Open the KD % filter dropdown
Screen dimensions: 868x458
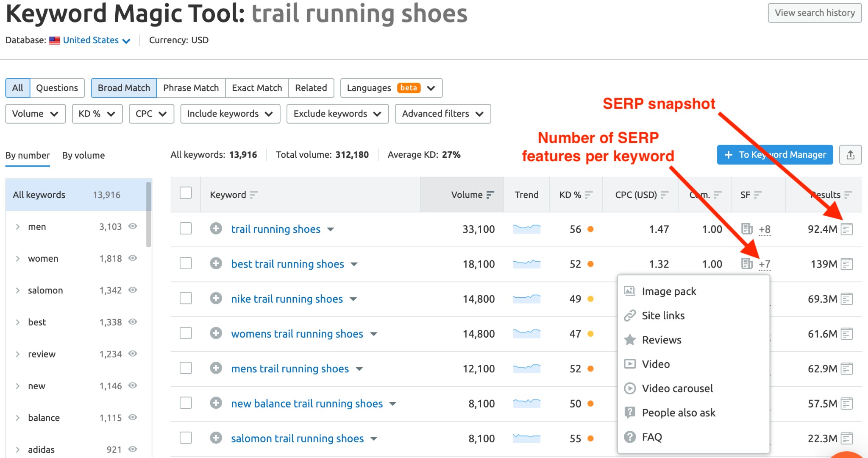pyautogui.click(x=97, y=114)
